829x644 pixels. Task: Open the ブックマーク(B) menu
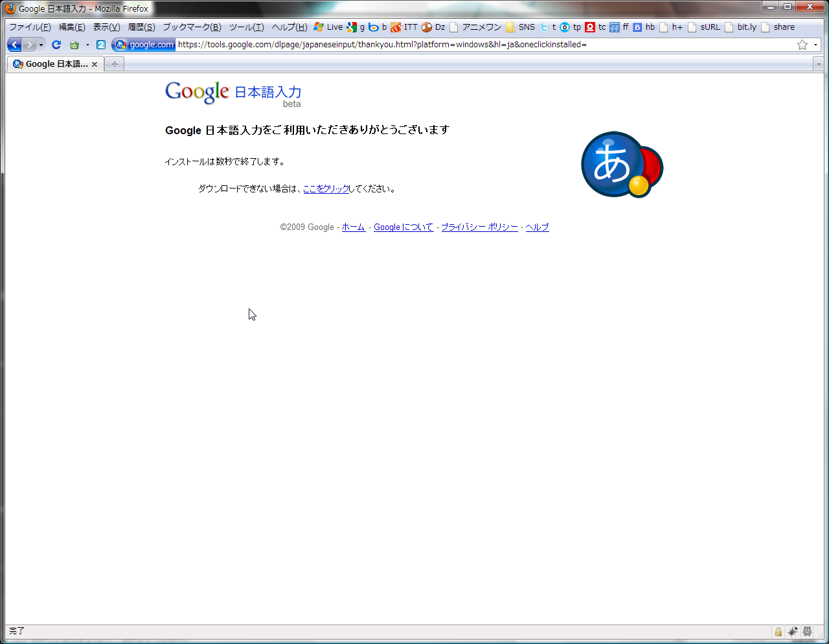click(x=192, y=27)
